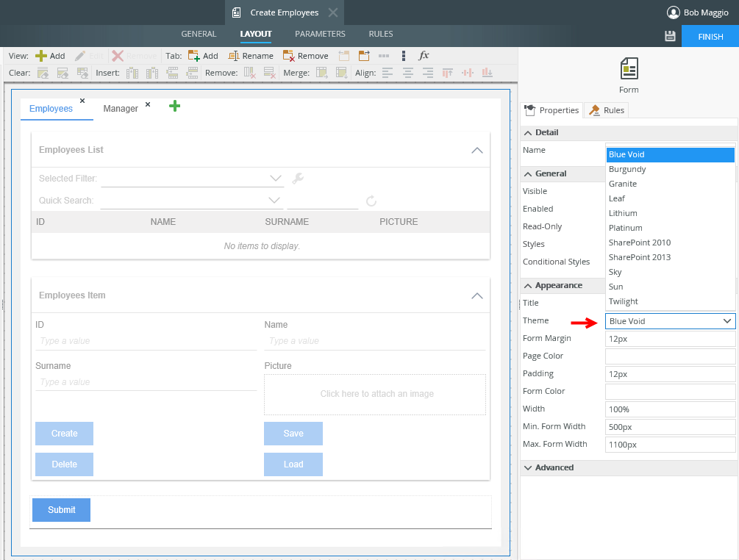739x560 pixels.
Task: Open the fx expression editor icon
Action: coord(424,56)
